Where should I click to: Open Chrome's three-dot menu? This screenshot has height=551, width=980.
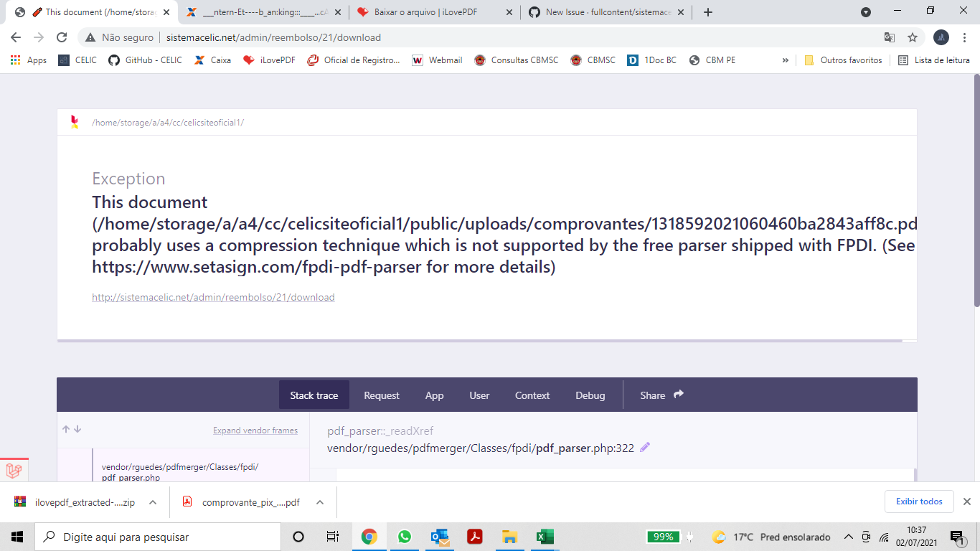tap(966, 37)
